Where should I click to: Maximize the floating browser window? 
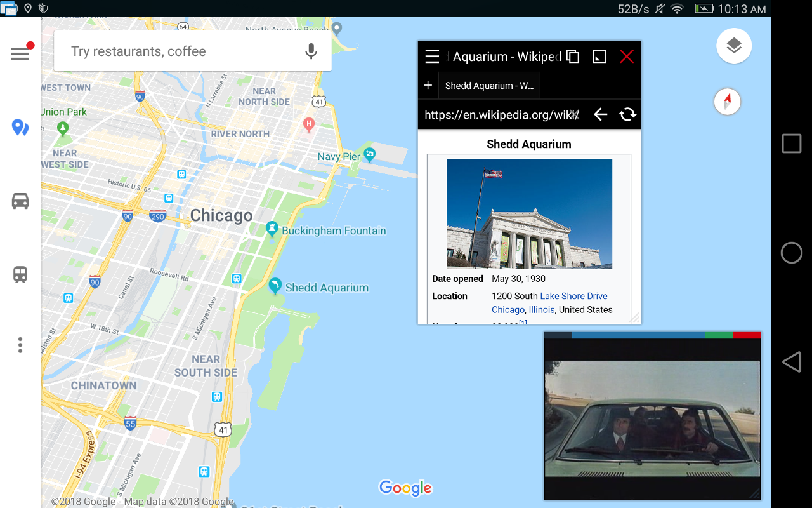pos(599,57)
